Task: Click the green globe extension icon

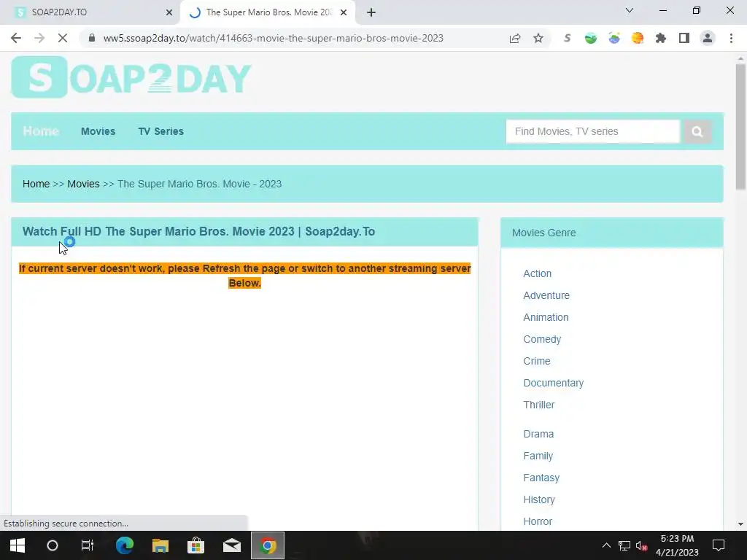Action: [591, 38]
